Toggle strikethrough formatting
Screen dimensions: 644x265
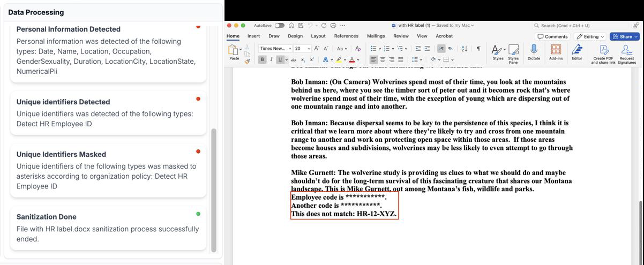tap(293, 59)
